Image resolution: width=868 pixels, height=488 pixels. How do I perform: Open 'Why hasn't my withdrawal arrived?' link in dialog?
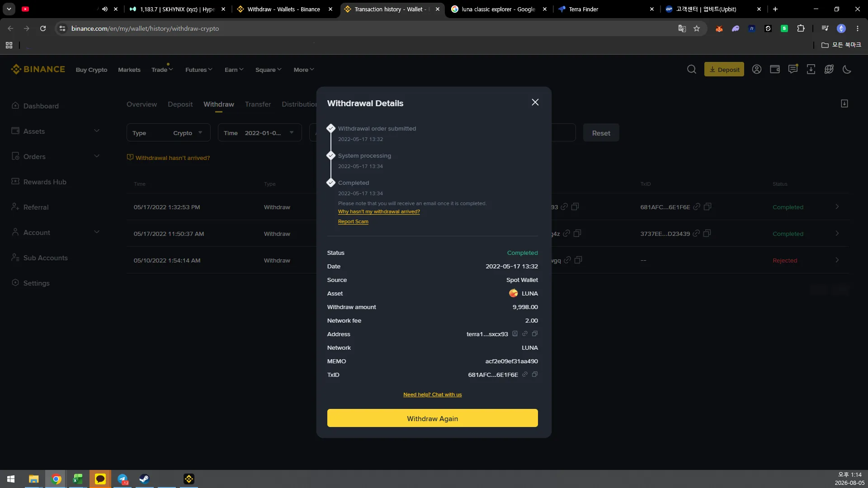point(379,211)
